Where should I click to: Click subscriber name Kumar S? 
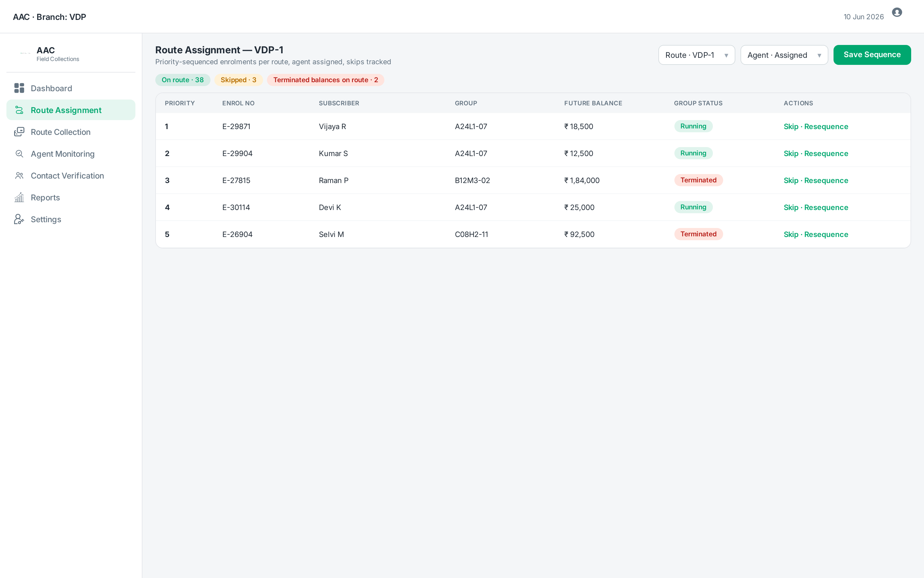(333, 154)
